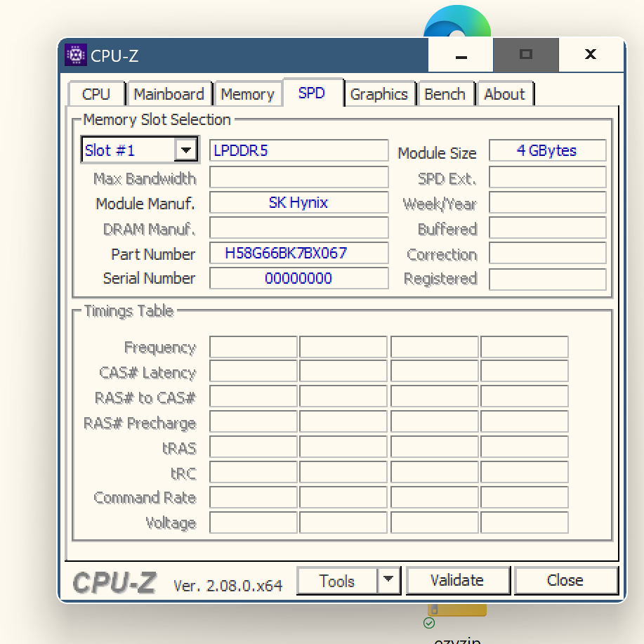Close CPU-Z with the title bar X

(591, 55)
